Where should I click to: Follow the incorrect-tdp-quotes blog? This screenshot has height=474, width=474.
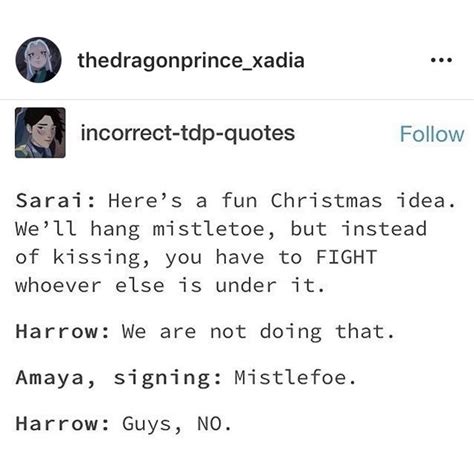click(432, 134)
